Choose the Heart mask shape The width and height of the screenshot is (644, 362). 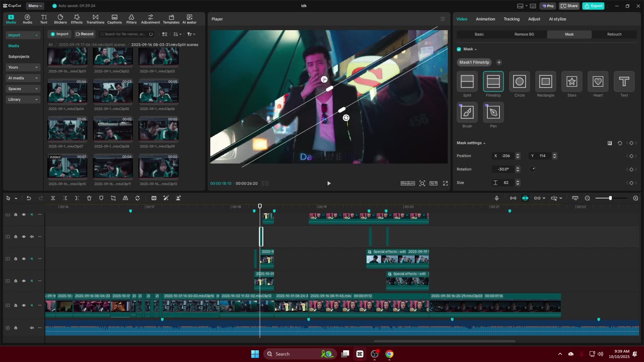(x=598, y=81)
